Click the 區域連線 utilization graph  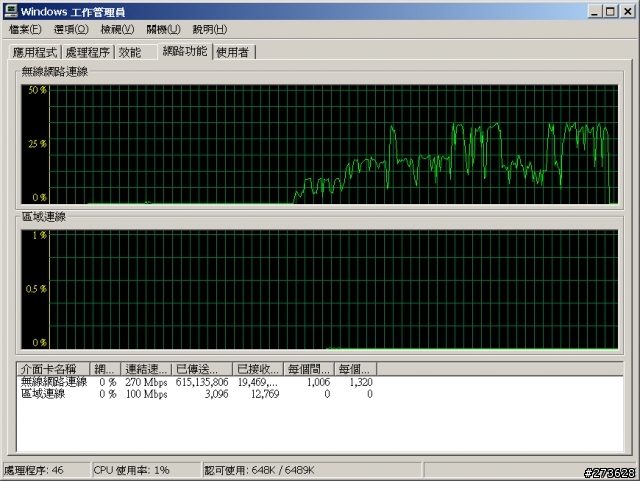point(320,289)
